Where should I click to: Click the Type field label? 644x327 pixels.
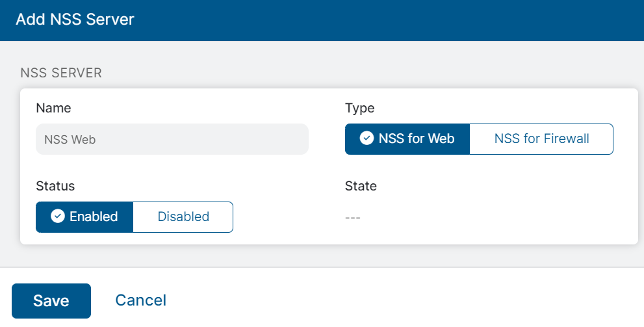[359, 108]
